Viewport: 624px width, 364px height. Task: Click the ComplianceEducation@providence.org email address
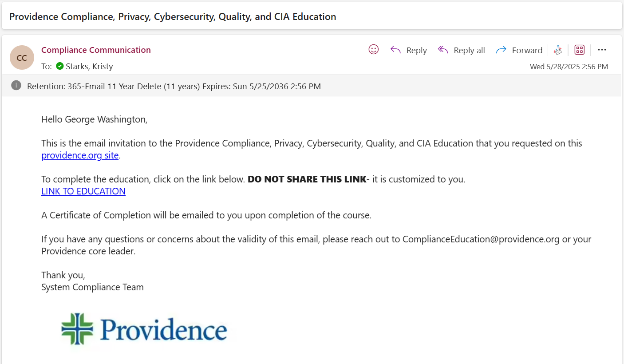click(481, 239)
